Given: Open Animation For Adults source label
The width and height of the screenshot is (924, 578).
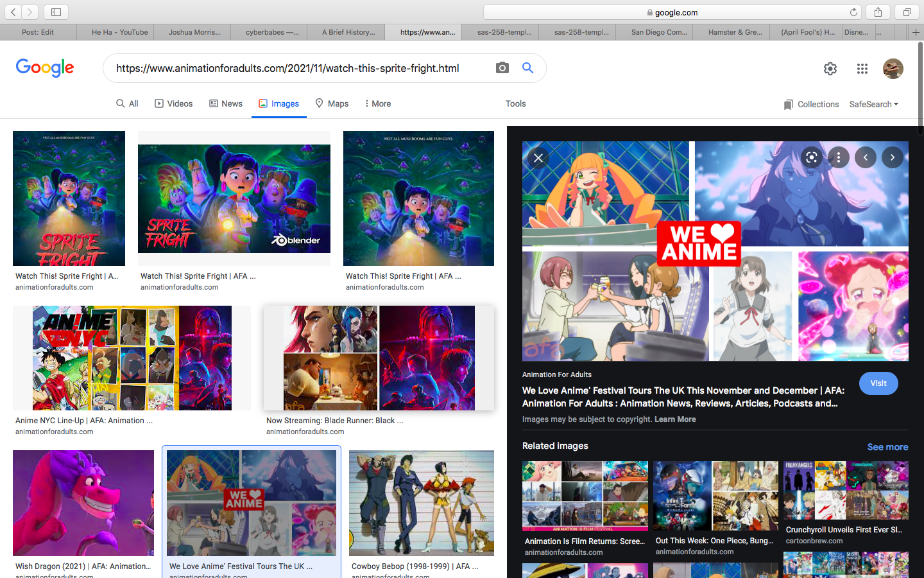Looking at the screenshot, I should (557, 374).
